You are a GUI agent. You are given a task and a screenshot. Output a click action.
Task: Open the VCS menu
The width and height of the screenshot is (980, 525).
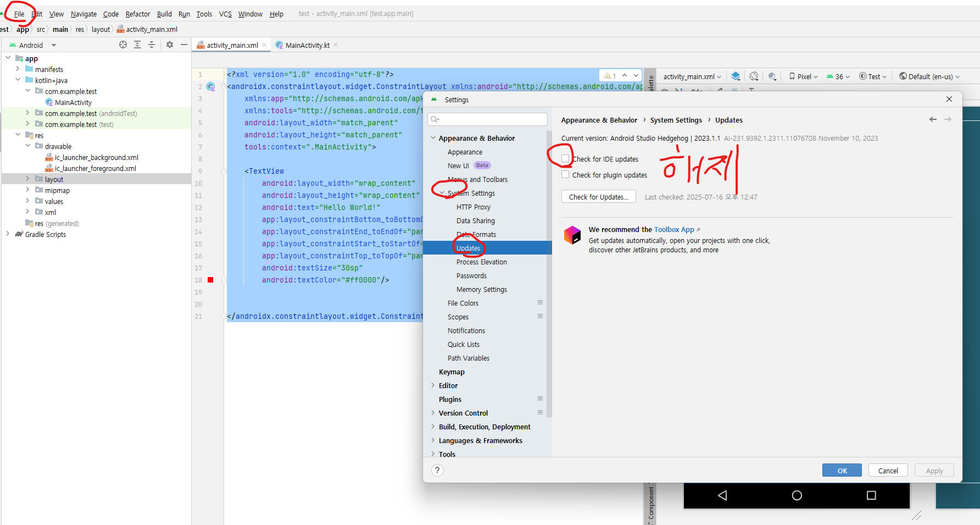coord(225,14)
